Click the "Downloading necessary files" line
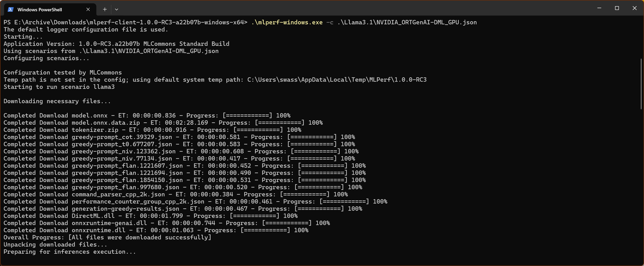 [57, 101]
